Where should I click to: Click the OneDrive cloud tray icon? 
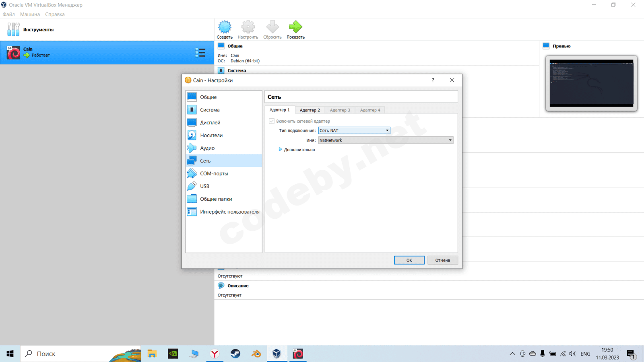533,354
